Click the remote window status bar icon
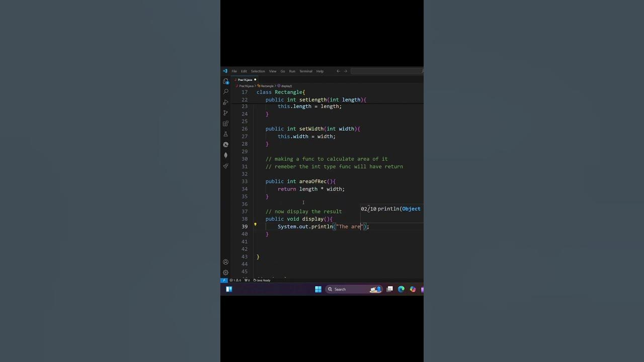The height and width of the screenshot is (362, 644). pos(224,280)
